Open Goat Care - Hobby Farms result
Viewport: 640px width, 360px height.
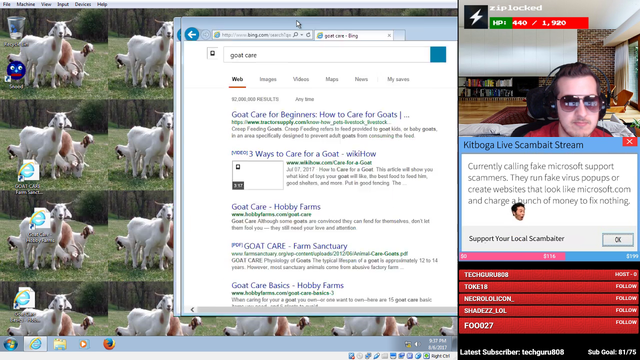tap(276, 207)
